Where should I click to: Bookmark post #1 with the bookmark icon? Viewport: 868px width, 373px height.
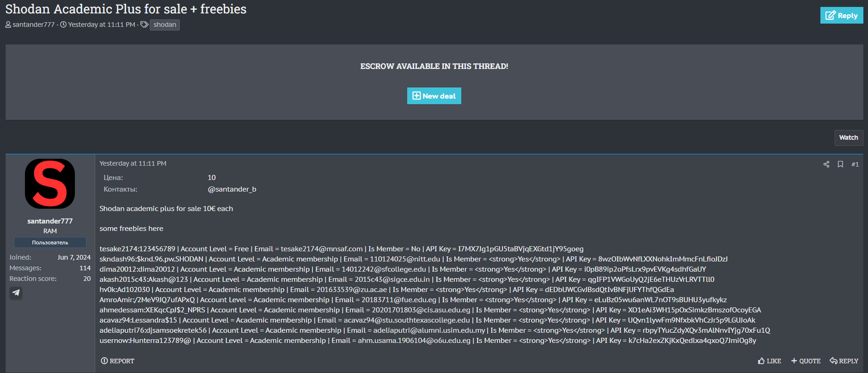pyautogui.click(x=840, y=164)
